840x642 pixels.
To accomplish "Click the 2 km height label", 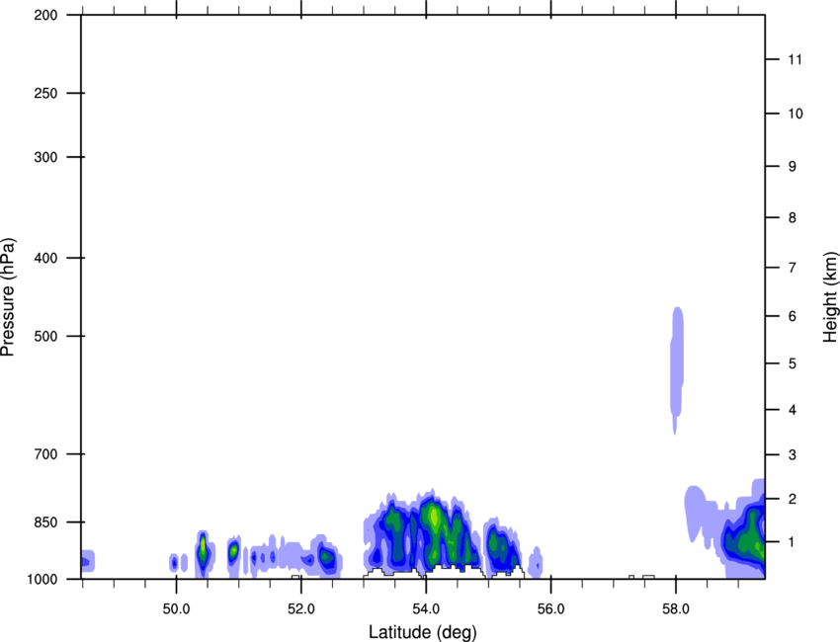I will (x=793, y=499).
